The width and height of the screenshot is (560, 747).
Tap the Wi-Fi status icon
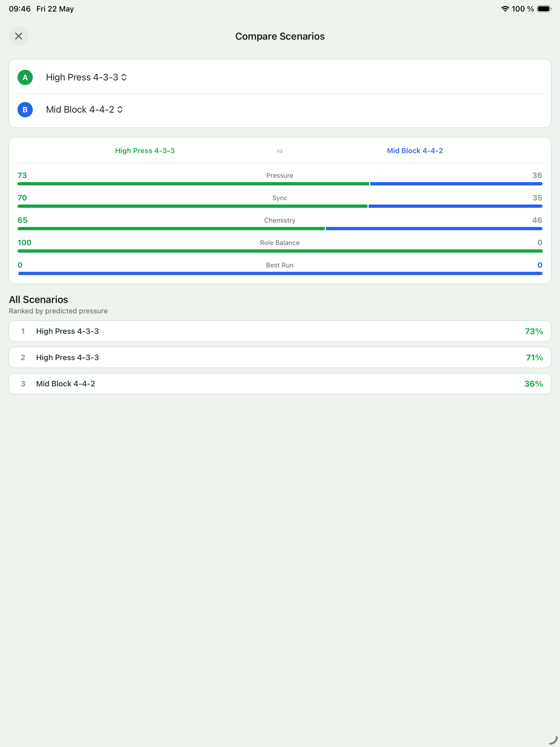point(505,9)
